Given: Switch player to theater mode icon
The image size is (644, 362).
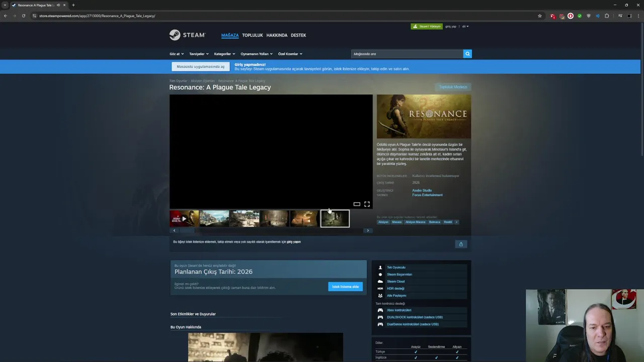Looking at the screenshot, I should 357,204.
